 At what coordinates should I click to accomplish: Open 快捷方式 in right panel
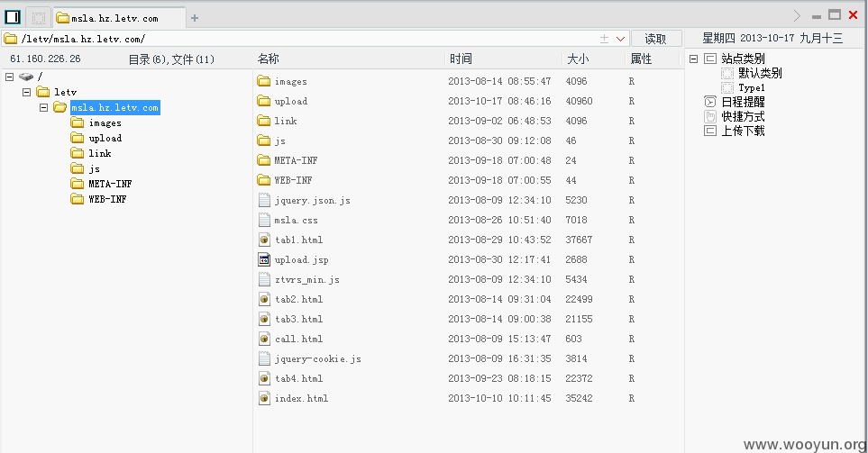pos(743,116)
